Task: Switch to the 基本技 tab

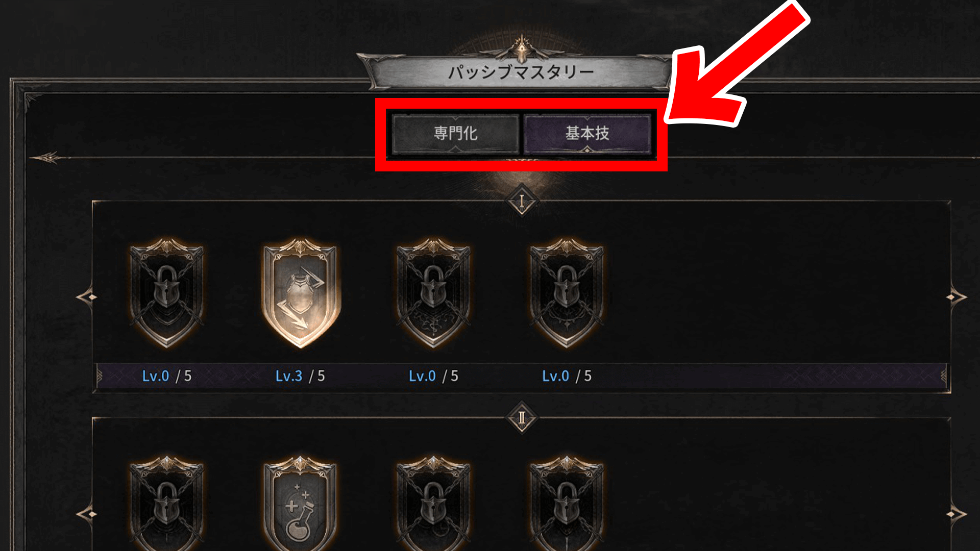Action: click(587, 134)
